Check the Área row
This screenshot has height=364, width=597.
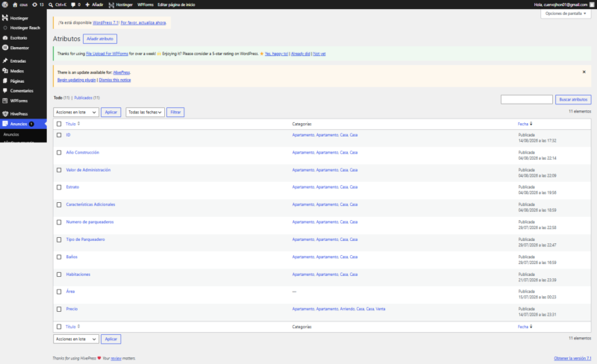click(x=59, y=292)
